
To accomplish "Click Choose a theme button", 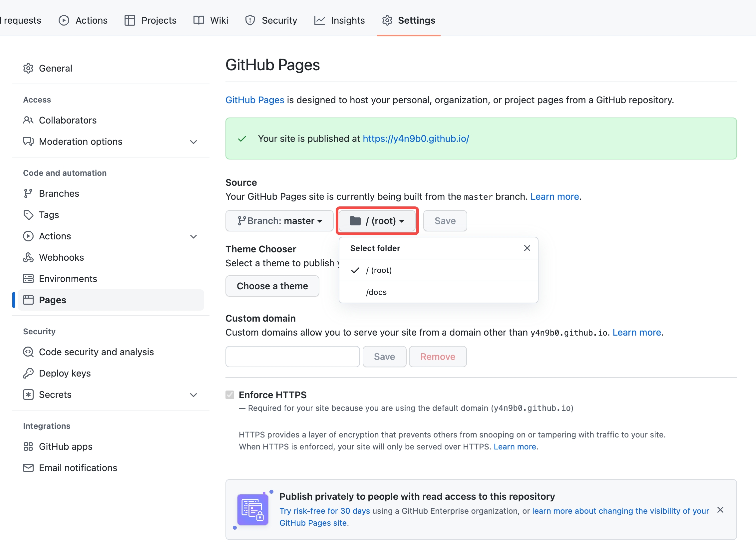I will [x=272, y=286].
